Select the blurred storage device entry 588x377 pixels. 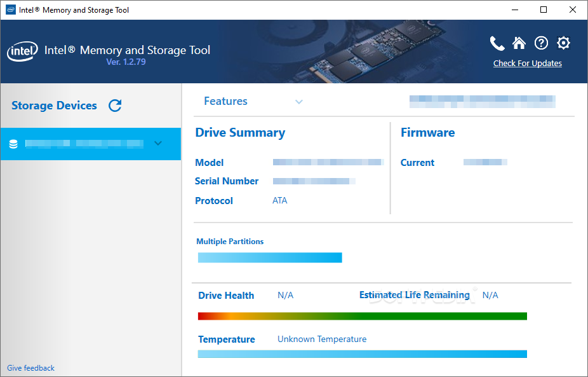point(91,144)
